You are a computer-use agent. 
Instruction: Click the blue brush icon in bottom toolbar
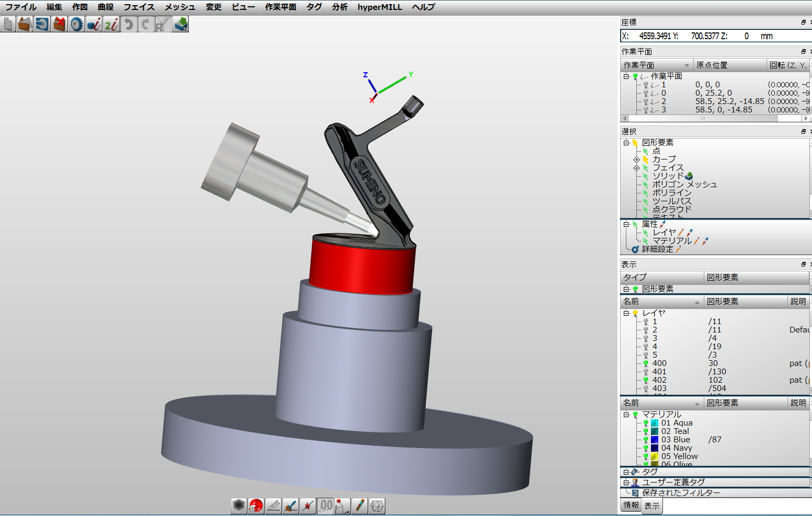291,506
